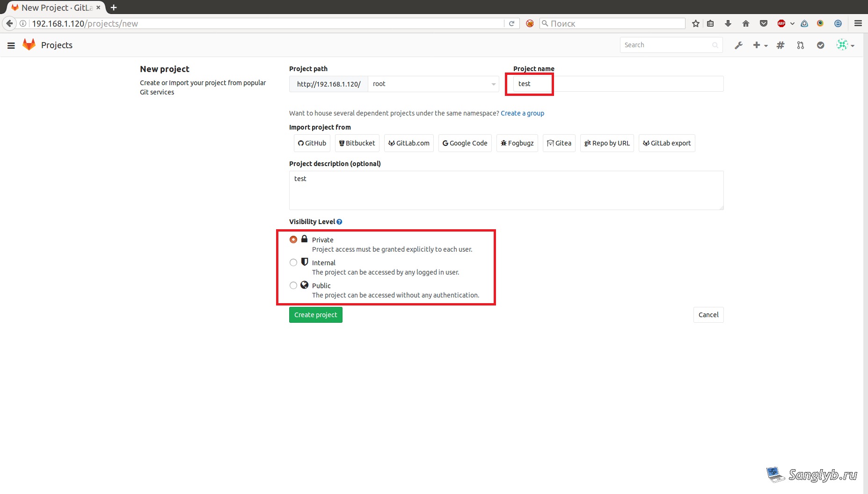
Task: Click the Projects navbar title
Action: point(57,45)
